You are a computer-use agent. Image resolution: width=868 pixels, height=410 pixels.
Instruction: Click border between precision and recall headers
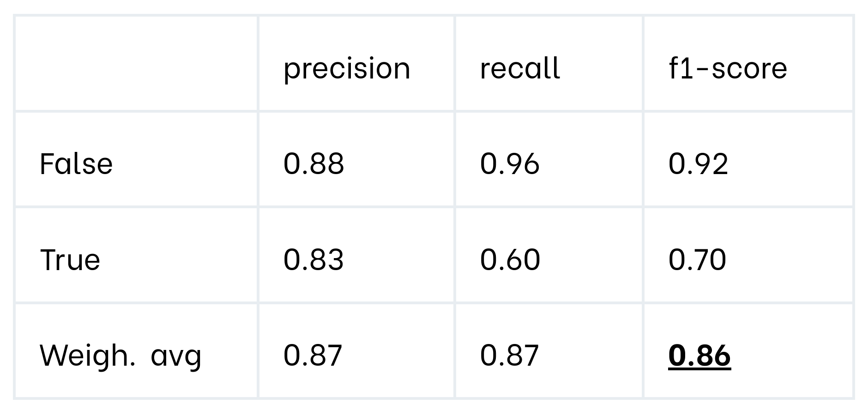tap(455, 64)
